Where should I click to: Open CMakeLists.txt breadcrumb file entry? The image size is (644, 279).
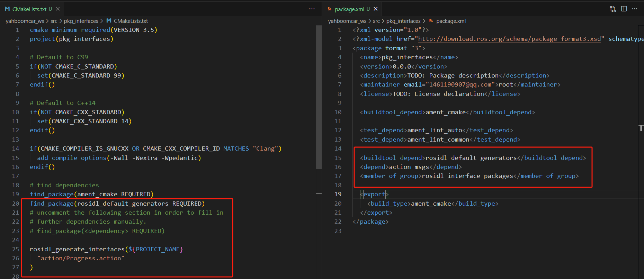tap(127, 21)
